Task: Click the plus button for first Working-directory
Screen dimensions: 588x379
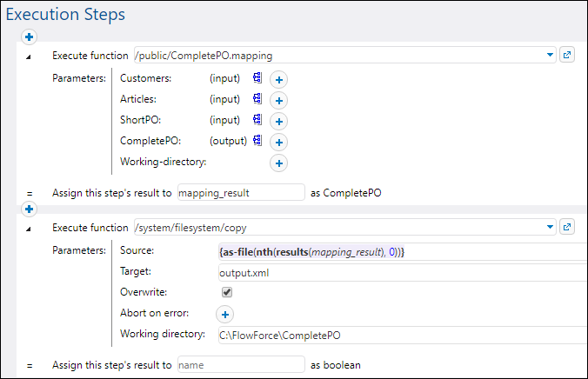Action: (278, 163)
